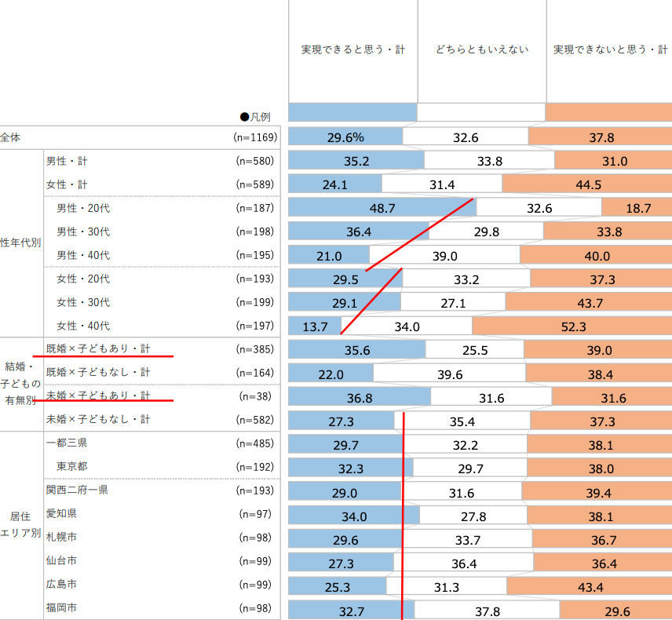
Task: Select the 実現できると思う・計 column header
Action: coord(352,49)
